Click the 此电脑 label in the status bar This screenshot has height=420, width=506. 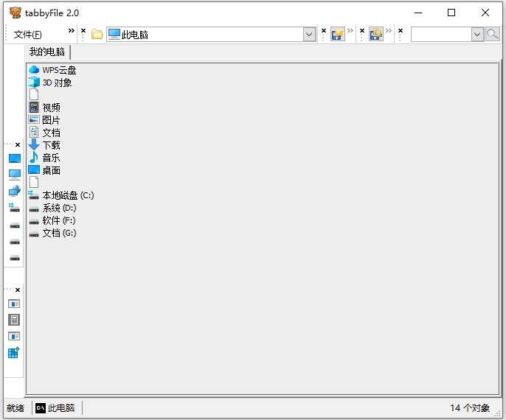click(x=61, y=408)
